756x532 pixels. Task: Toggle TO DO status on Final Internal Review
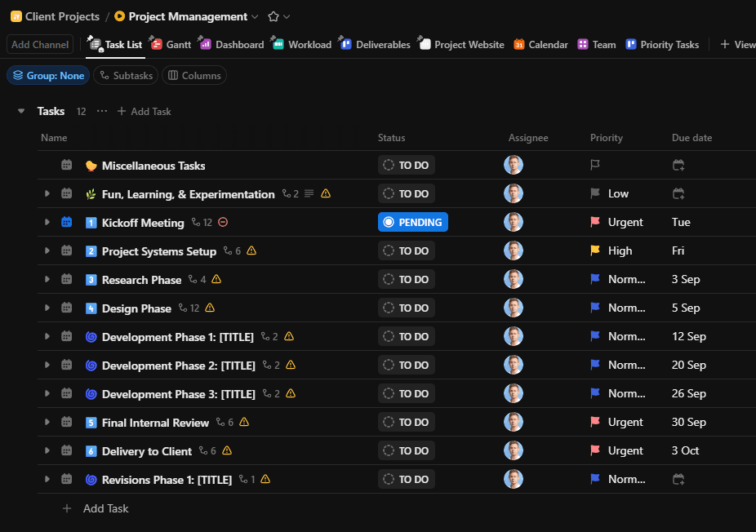click(407, 422)
